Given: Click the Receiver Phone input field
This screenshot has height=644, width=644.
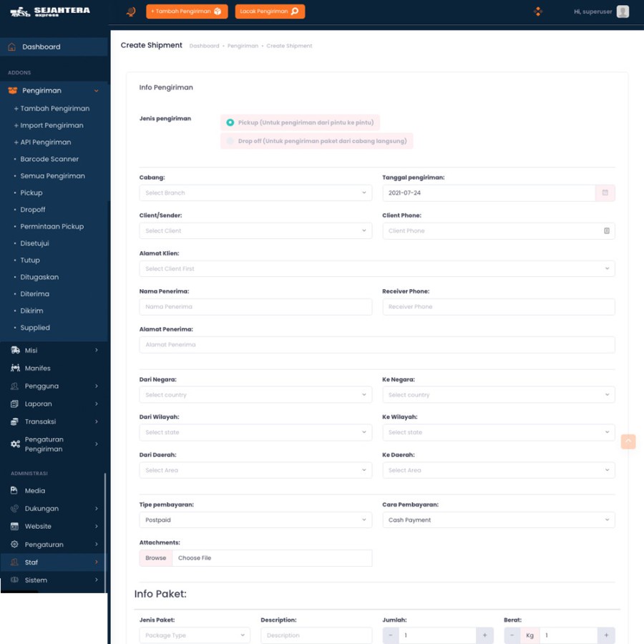Looking at the screenshot, I should pyautogui.click(x=499, y=307).
